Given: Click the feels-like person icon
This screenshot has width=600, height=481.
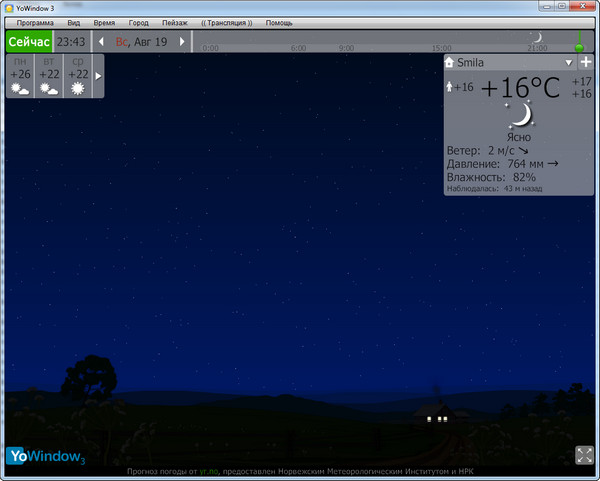Looking at the screenshot, I should tap(449, 87).
